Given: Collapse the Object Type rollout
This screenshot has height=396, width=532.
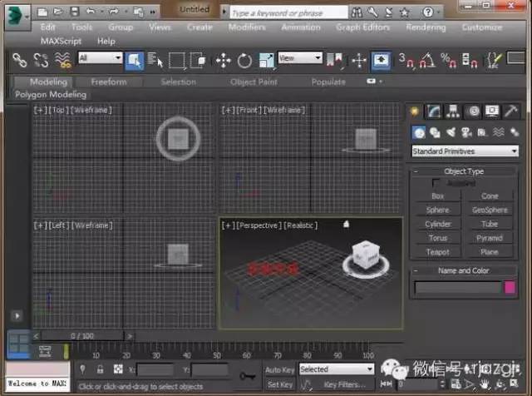Looking at the screenshot, I should [x=464, y=171].
